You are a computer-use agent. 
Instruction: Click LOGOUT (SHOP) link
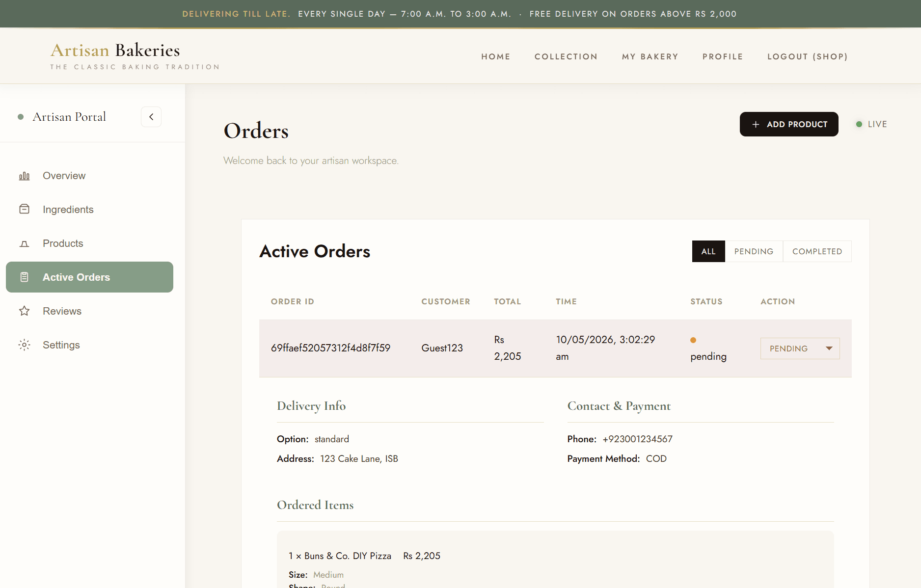808,56
